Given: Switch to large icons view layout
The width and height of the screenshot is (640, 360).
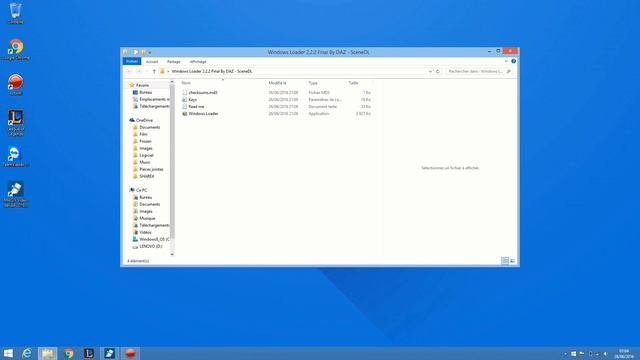Looking at the screenshot, I should click(x=513, y=261).
